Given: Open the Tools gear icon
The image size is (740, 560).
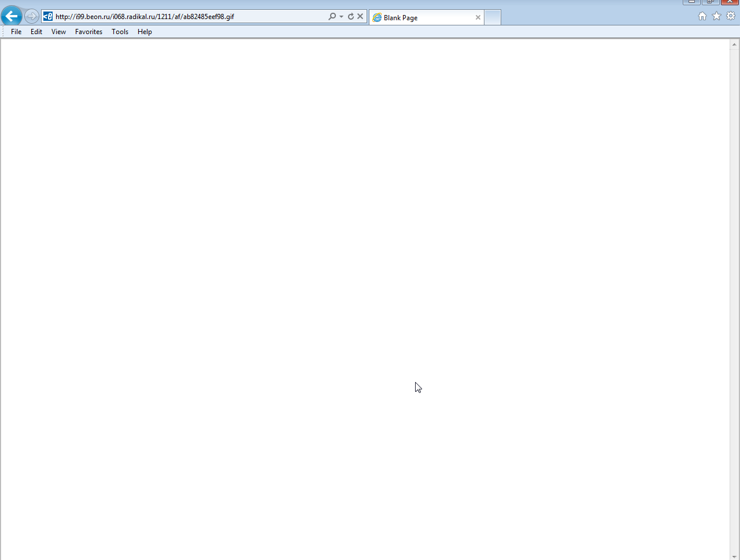Looking at the screenshot, I should tap(731, 16).
